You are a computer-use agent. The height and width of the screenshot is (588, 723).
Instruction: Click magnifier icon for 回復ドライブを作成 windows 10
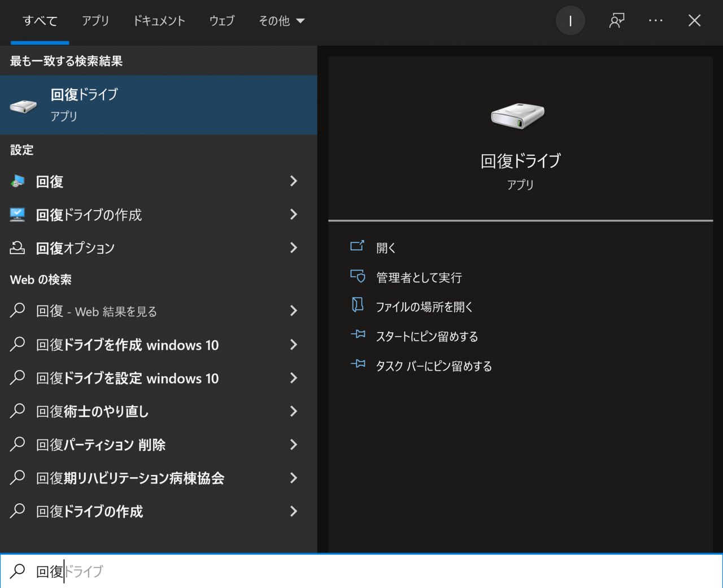point(18,343)
